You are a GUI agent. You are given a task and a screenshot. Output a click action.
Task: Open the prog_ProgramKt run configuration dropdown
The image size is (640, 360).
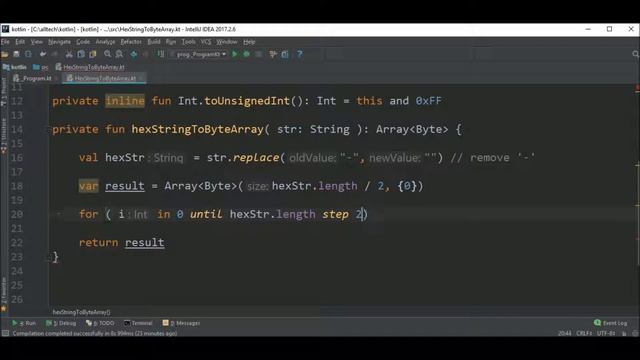click(x=198, y=54)
